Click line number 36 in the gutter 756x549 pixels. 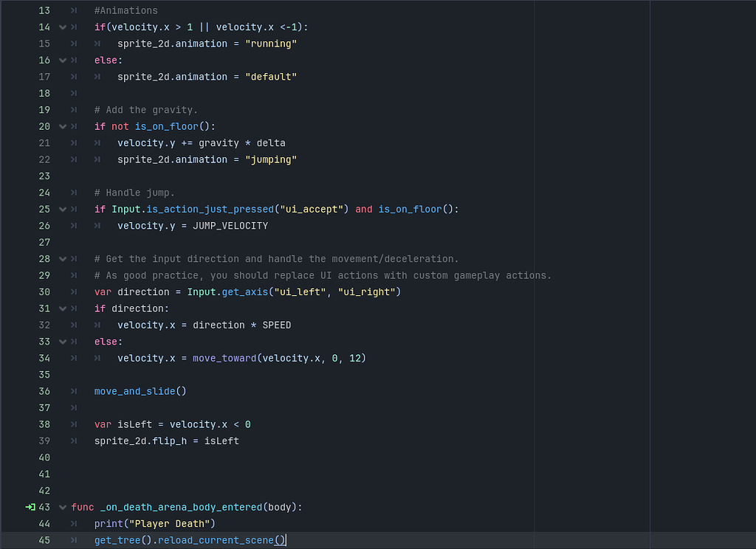[44, 391]
